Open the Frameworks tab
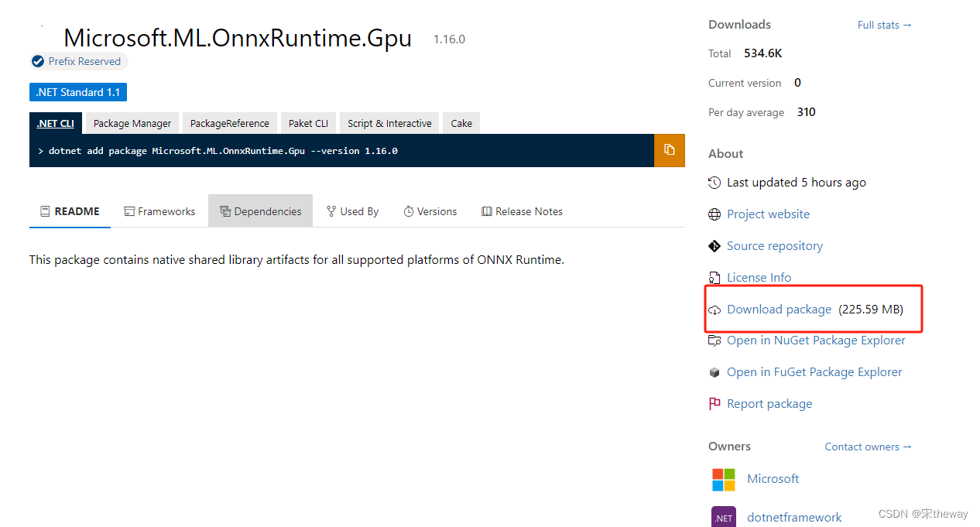Viewport: 980px width, 527px height. point(159,211)
